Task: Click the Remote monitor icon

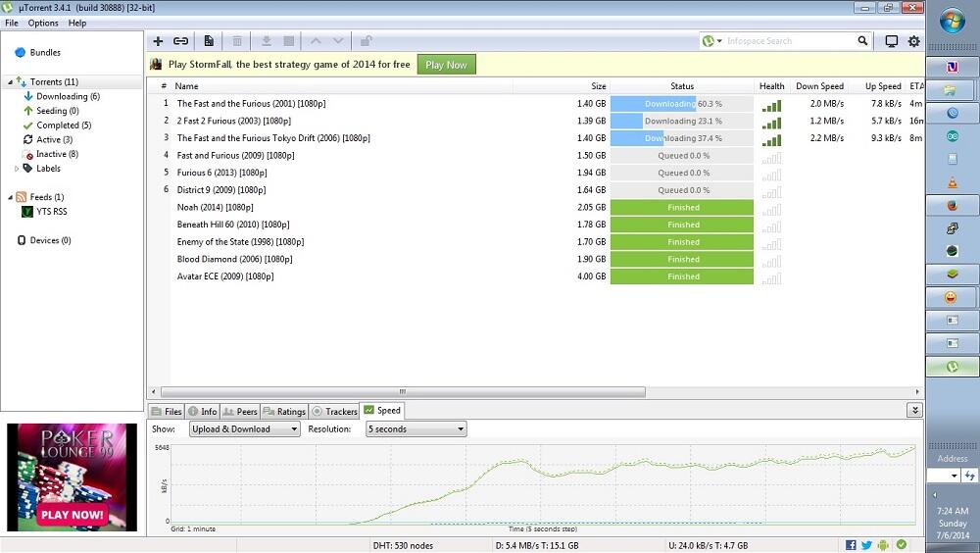Action: click(891, 41)
